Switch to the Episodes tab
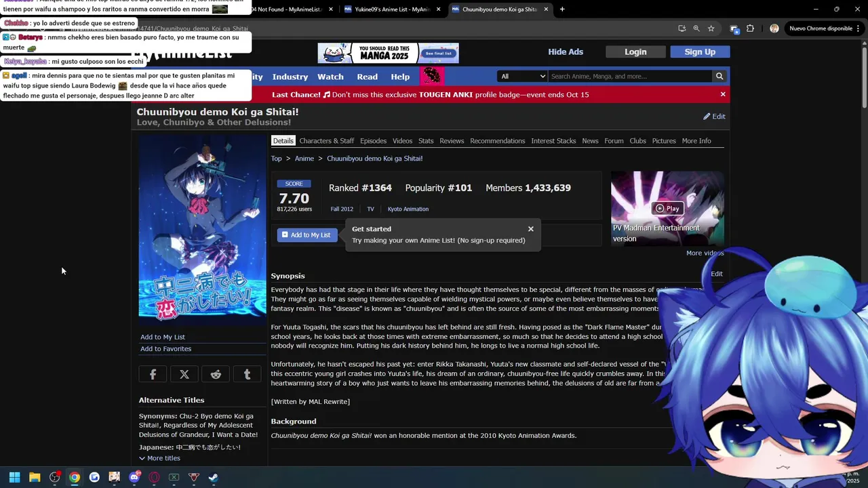This screenshot has height=488, width=868. coord(373,141)
